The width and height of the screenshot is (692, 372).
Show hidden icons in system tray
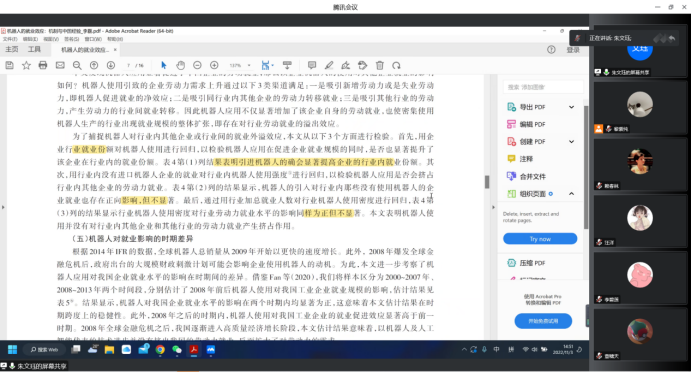click(x=464, y=349)
